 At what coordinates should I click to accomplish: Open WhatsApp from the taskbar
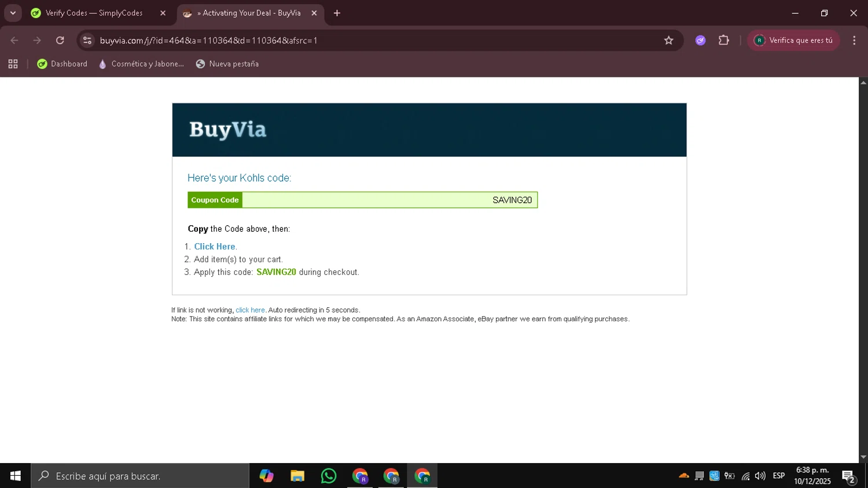pos(329,476)
